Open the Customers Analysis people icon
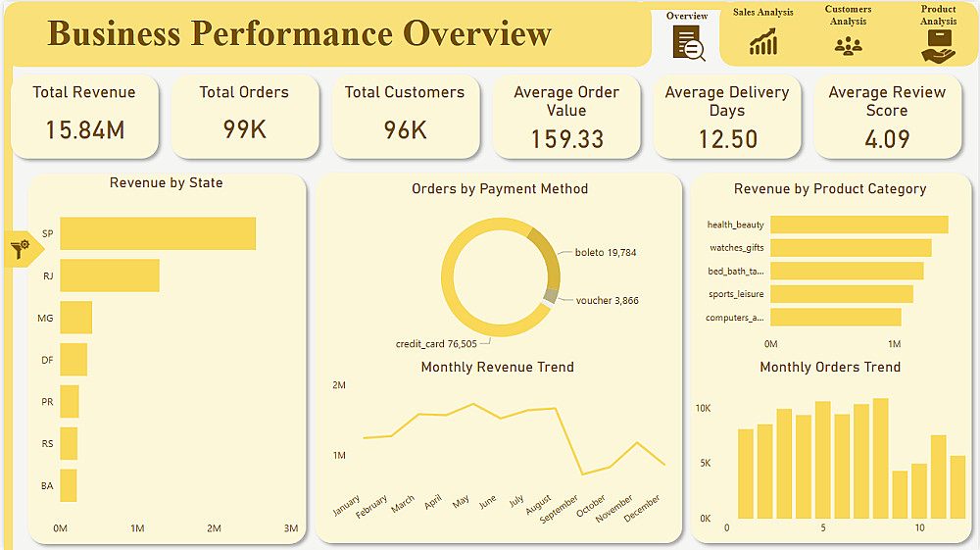The width and height of the screenshot is (980, 550). [x=848, y=46]
